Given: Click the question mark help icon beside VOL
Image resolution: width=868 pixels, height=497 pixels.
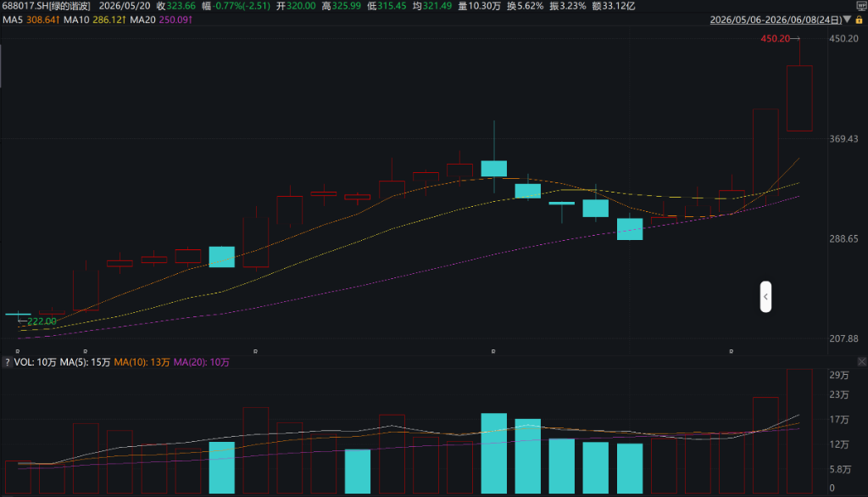Looking at the screenshot, I should 7,362.
